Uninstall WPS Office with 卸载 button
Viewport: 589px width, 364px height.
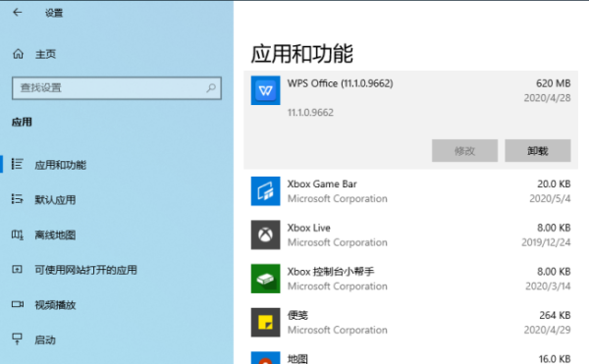point(538,151)
